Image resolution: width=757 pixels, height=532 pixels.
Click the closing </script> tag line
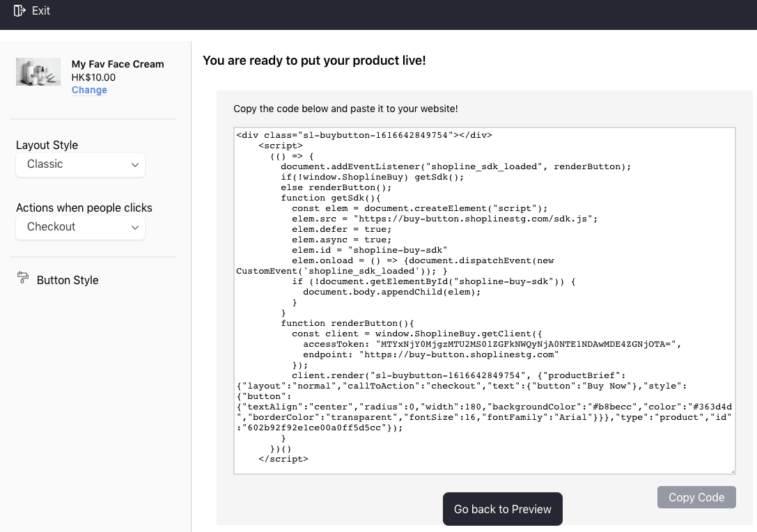pos(283,459)
